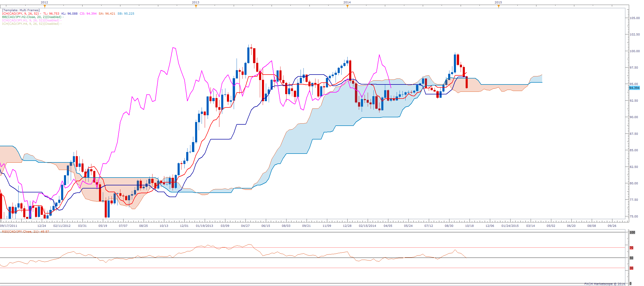Click the RSI 100 scale label
The image size is (644, 286).
(x=632, y=232)
